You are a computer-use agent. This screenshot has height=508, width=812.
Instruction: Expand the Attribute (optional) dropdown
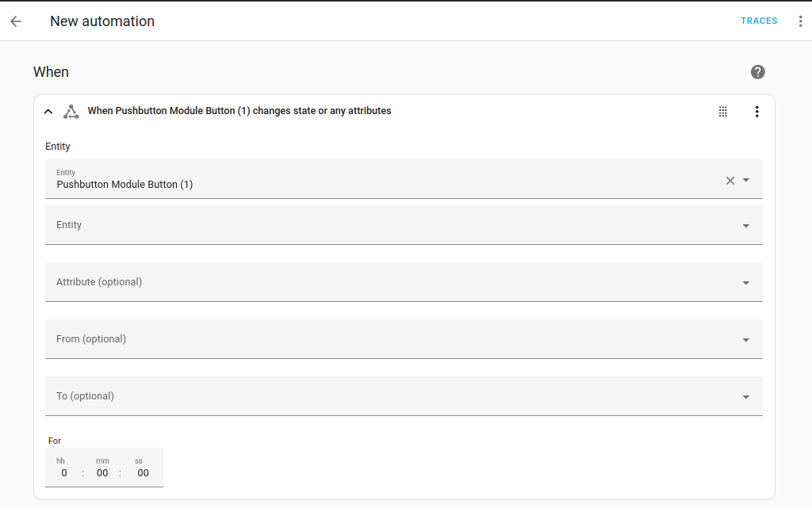click(746, 282)
